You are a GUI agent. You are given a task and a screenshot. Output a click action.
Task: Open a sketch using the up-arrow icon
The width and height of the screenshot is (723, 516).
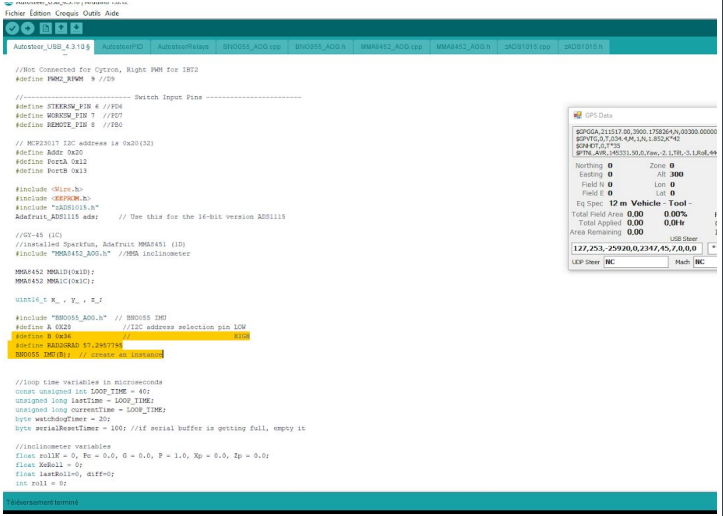pyautogui.click(x=61, y=28)
